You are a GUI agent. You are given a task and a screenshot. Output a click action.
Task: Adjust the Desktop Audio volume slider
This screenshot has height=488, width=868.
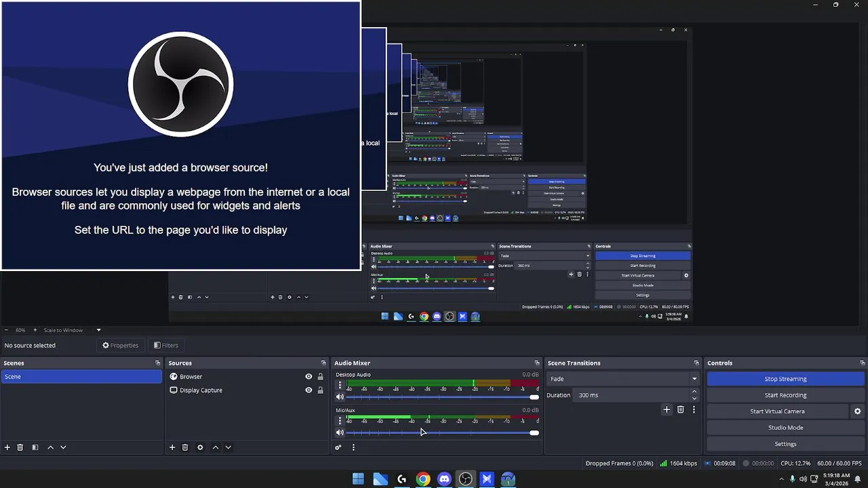click(x=442, y=397)
